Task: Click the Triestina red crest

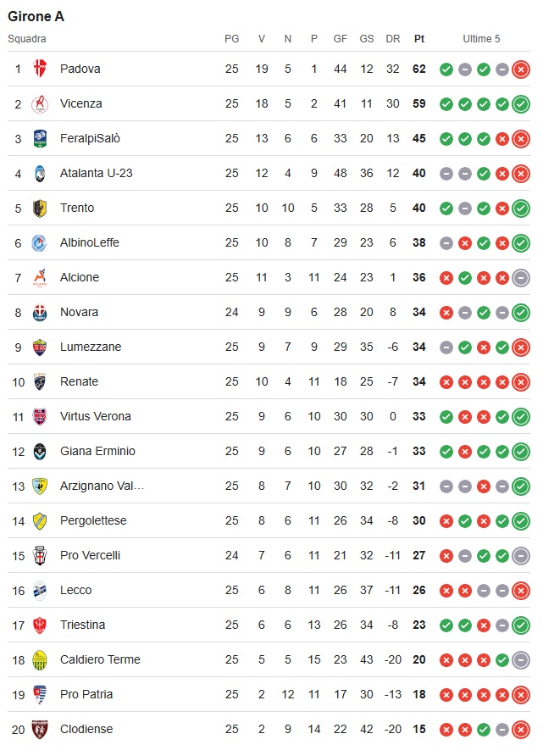Action: click(40, 625)
